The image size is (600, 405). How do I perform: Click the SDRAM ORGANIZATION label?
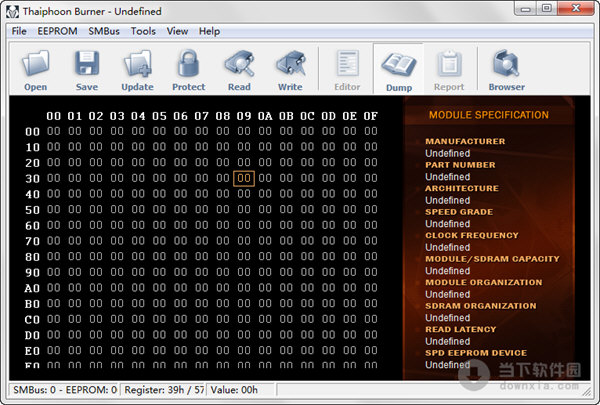(481, 306)
